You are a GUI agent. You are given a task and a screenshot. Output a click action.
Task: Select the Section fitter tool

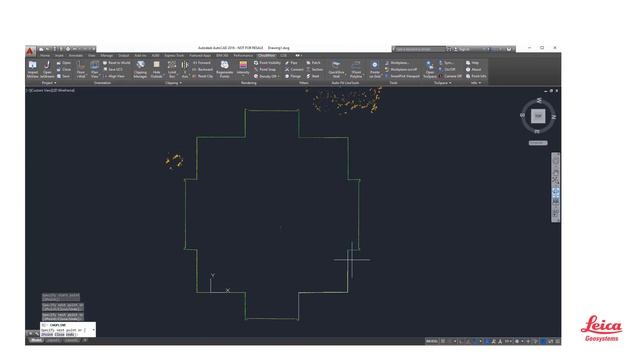tap(315, 69)
